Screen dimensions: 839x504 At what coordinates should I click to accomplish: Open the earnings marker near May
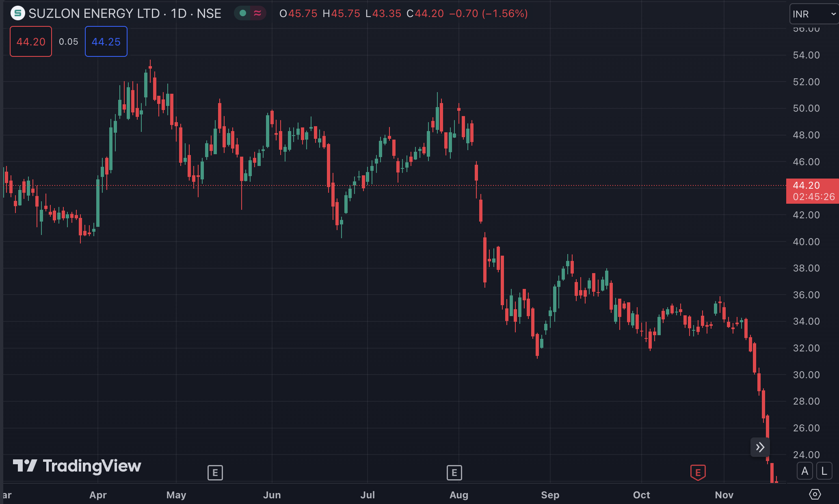(215, 473)
